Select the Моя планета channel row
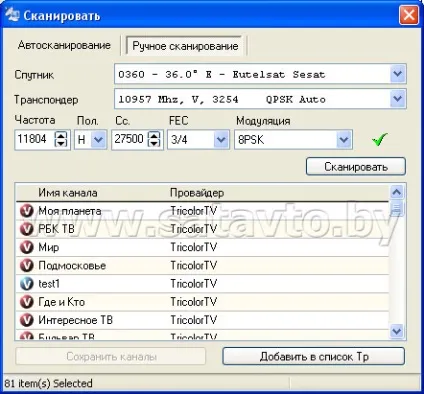424x394 pixels. (x=202, y=211)
